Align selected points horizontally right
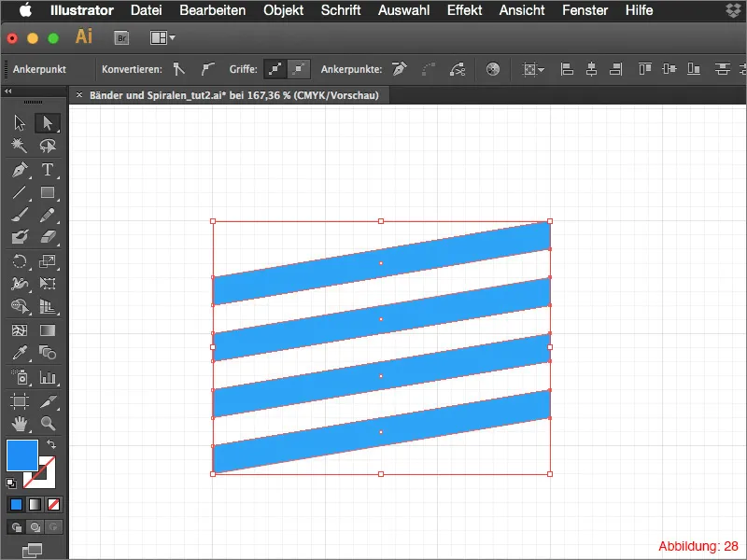The height and width of the screenshot is (560, 747). pyautogui.click(x=616, y=69)
